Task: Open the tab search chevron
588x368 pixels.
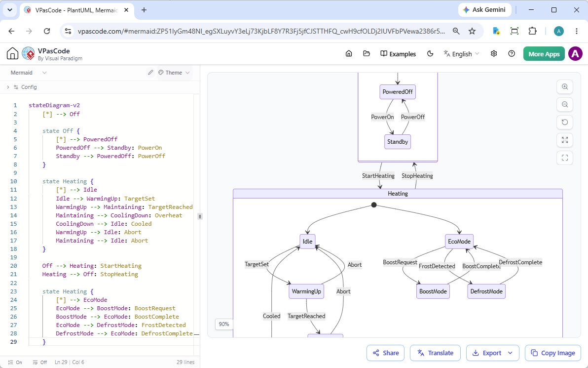Action: 10,10
